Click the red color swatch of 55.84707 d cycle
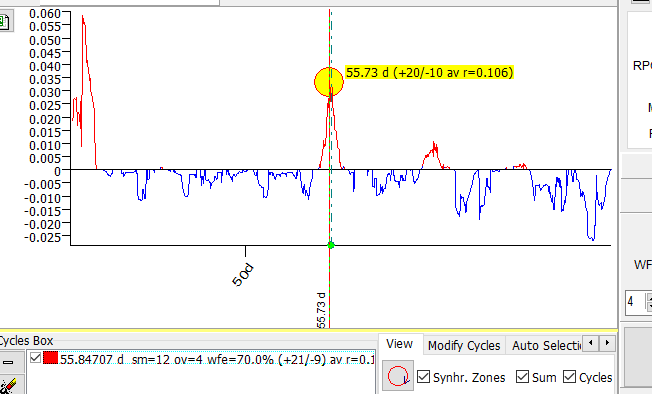Viewport: 652px width, 394px height. pyautogui.click(x=50, y=358)
